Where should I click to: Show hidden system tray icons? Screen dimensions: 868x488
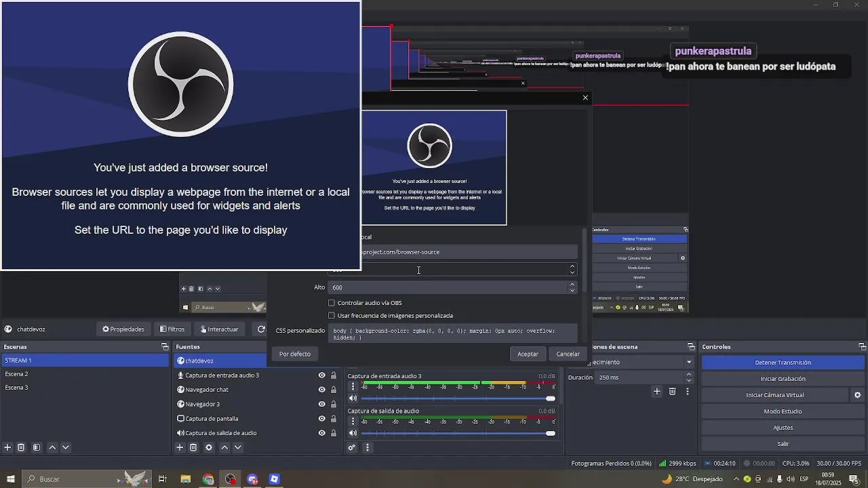736,479
